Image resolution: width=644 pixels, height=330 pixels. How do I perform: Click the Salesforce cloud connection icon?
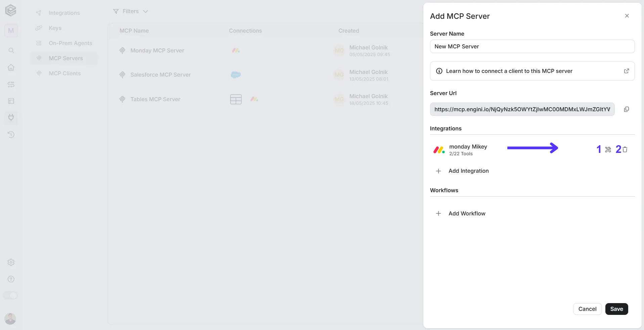pyautogui.click(x=236, y=75)
